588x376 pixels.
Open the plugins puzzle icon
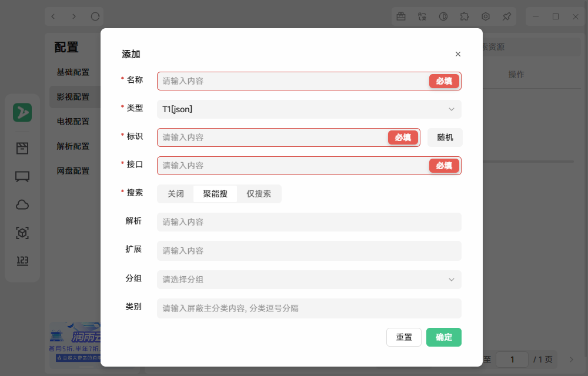pos(464,16)
